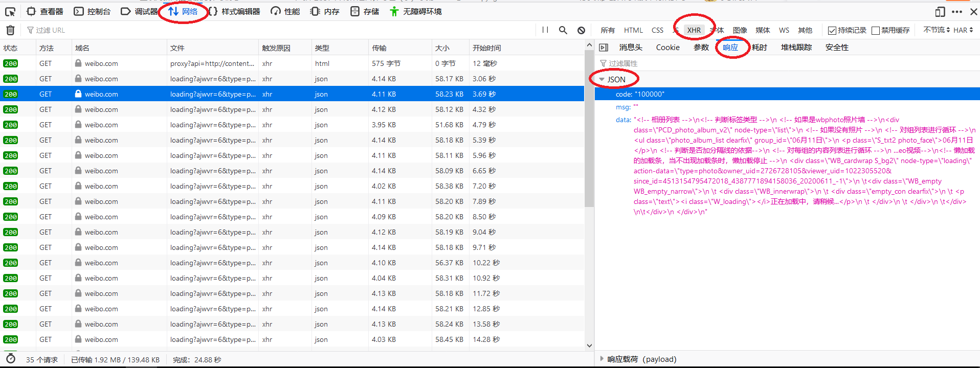Toggle responsive design mode icon
980x368 pixels.
[x=940, y=11]
